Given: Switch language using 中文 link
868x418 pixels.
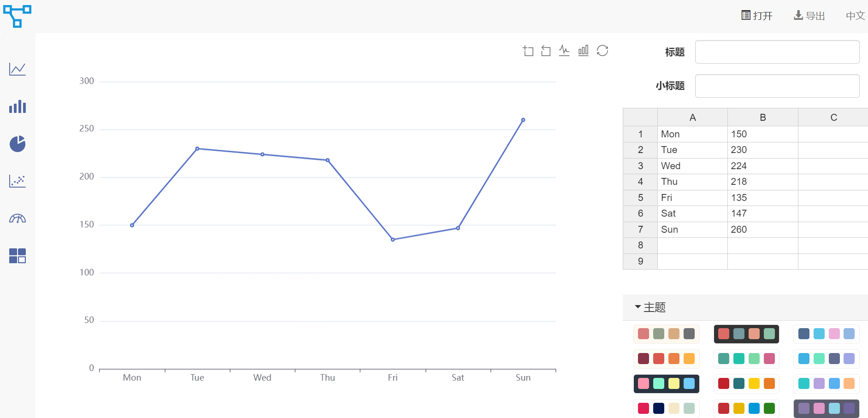Looking at the screenshot, I should (855, 16).
